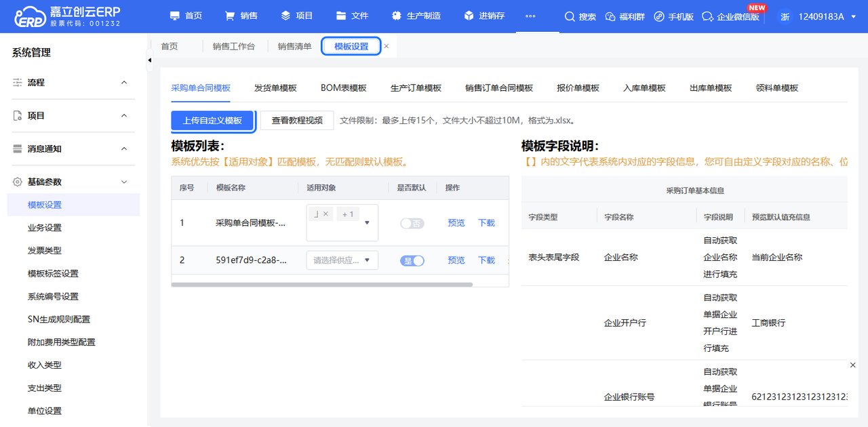Click the 项目 document icon in sidebar
The width and height of the screenshot is (868, 427).
coord(18,116)
